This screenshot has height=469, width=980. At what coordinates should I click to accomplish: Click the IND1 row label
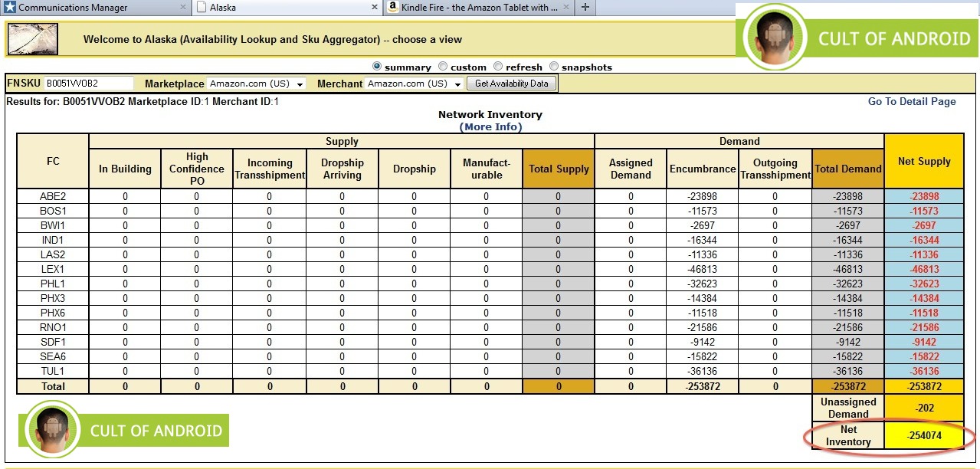coord(53,240)
